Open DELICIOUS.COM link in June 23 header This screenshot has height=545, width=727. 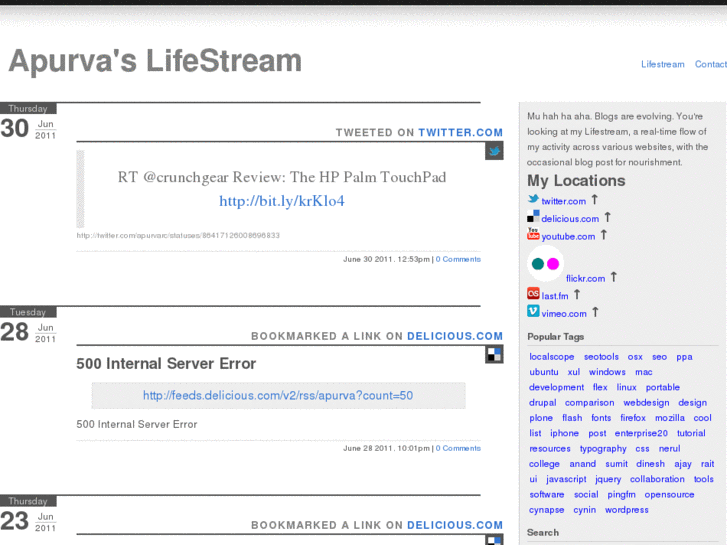tap(455, 526)
